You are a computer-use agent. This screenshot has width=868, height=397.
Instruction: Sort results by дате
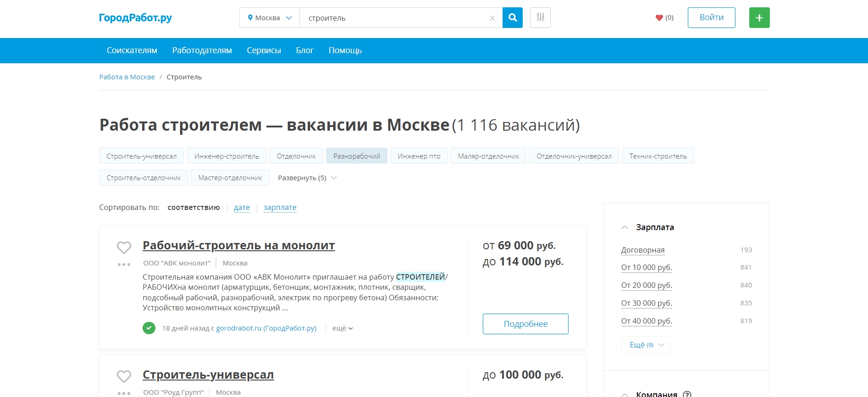click(242, 208)
